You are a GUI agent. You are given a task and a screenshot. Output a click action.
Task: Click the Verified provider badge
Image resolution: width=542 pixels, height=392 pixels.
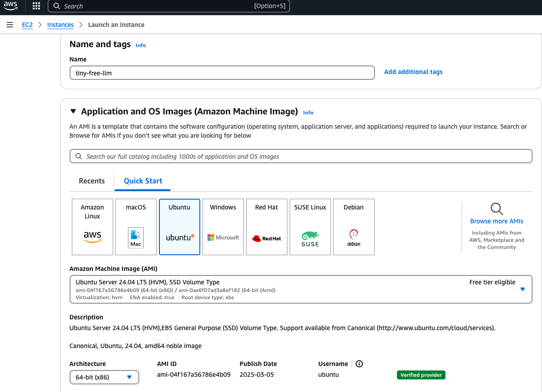click(x=421, y=375)
